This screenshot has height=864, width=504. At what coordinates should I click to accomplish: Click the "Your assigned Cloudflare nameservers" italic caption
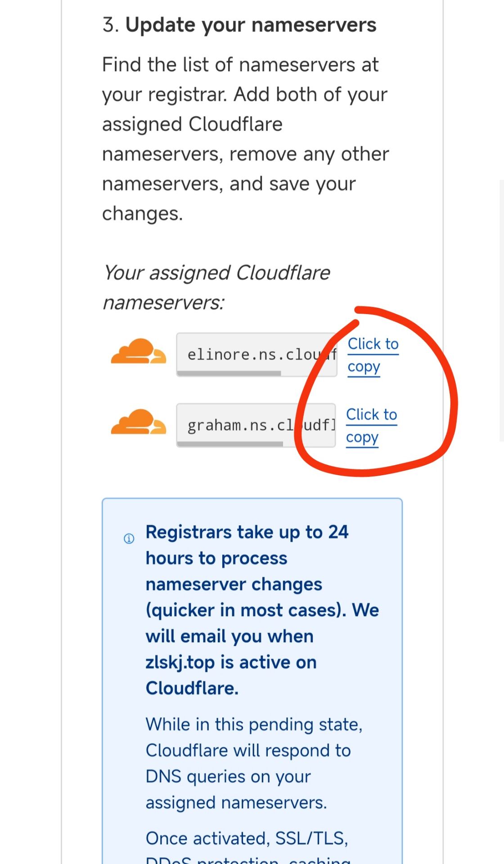click(x=216, y=288)
